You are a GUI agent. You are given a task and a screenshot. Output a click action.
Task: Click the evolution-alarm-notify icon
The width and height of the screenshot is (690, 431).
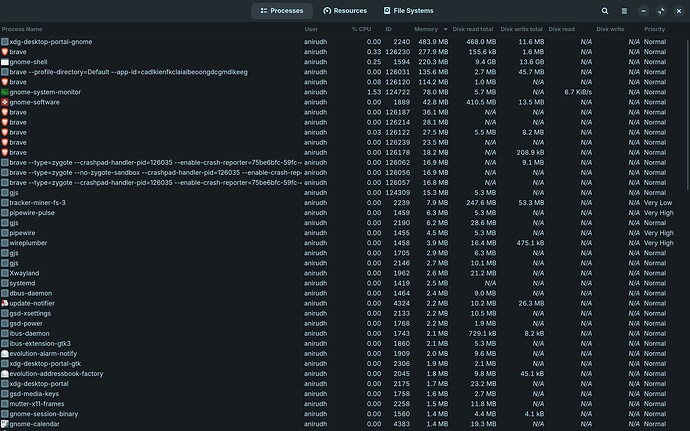pyautogui.click(x=5, y=354)
